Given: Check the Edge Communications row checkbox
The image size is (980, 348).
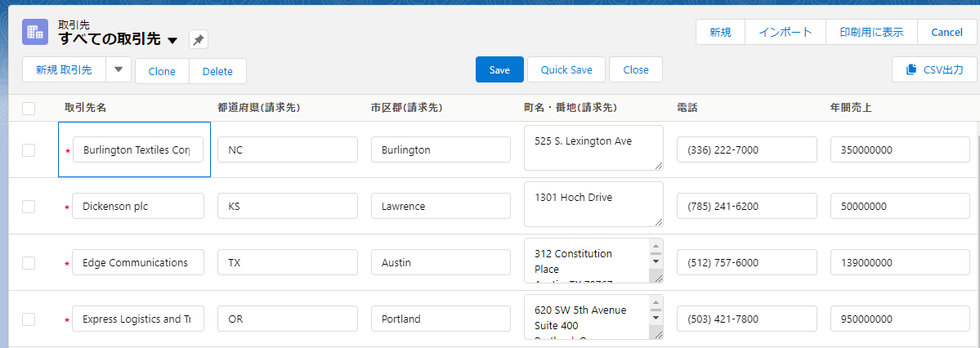Looking at the screenshot, I should point(29,263).
